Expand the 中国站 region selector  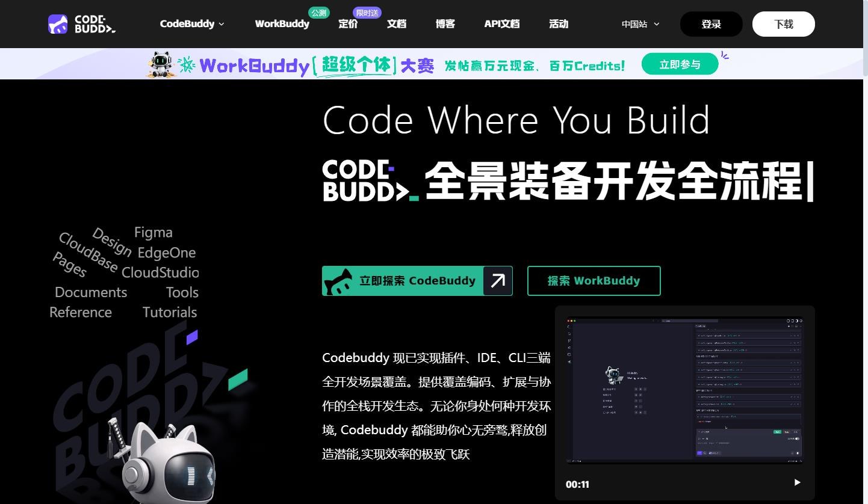640,24
